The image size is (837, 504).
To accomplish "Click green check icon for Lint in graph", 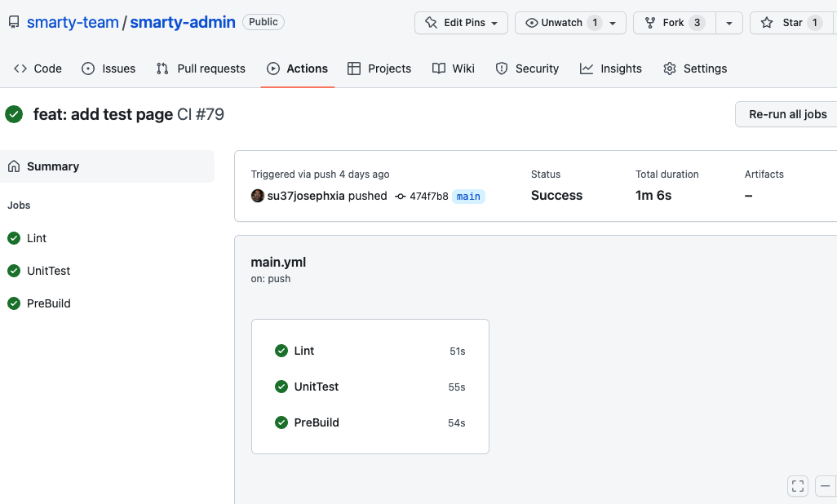I will tap(281, 351).
